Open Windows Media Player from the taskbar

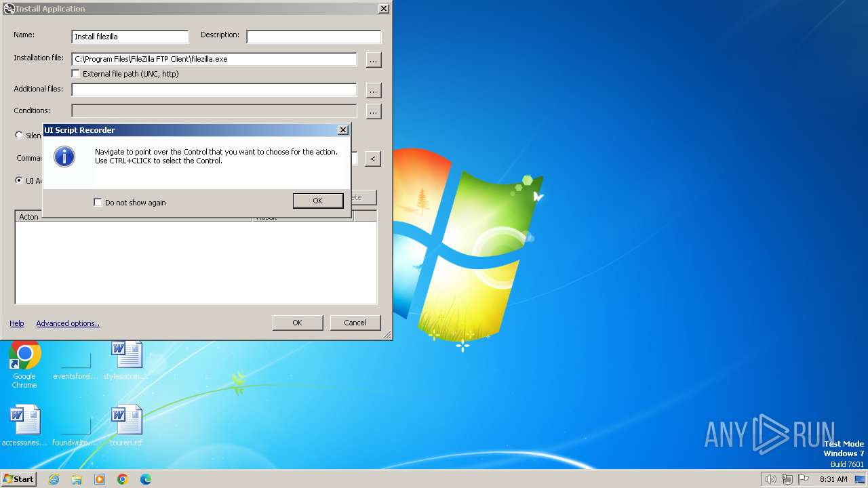[x=100, y=479]
